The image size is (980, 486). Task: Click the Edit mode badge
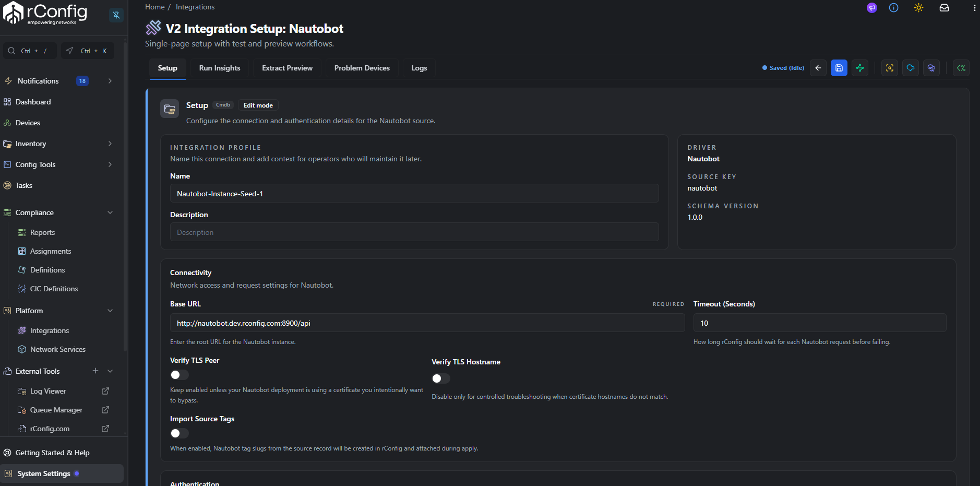click(258, 105)
